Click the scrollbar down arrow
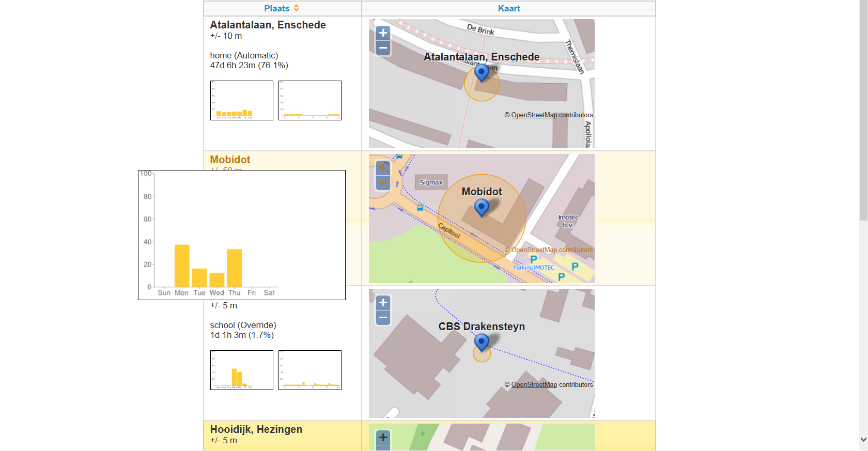868x451 pixels. pos(863,440)
